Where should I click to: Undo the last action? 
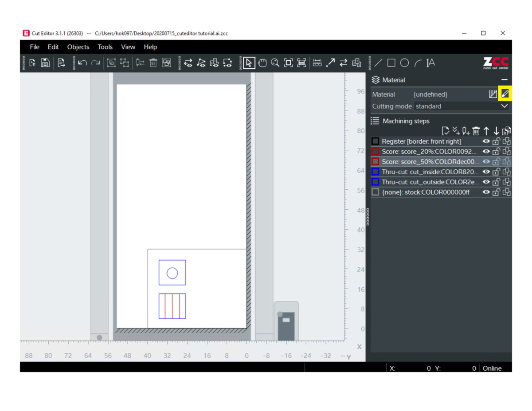point(82,63)
